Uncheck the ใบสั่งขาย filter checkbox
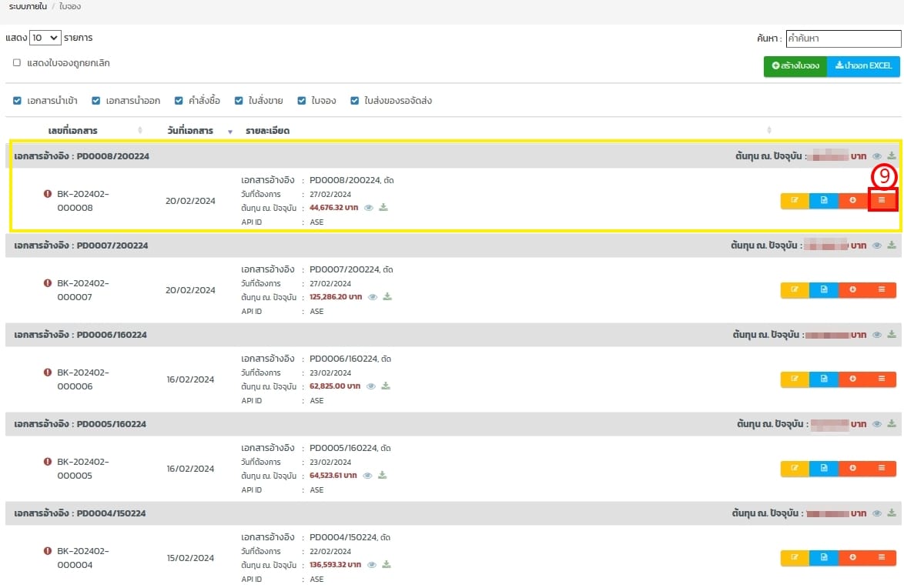This screenshot has height=588, width=904. point(239,101)
